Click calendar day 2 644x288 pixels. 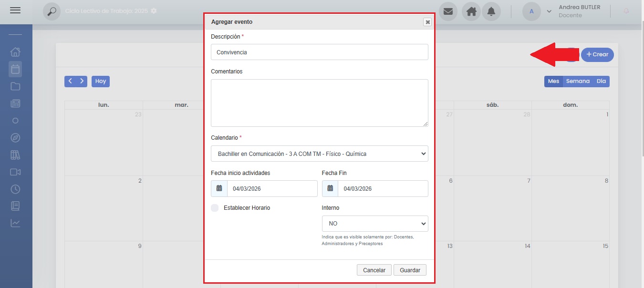pyautogui.click(x=140, y=181)
